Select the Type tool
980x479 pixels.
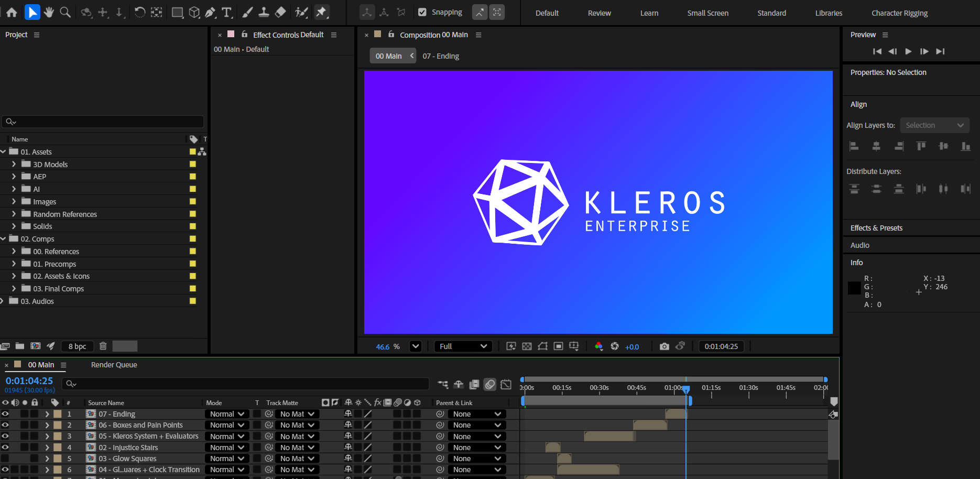pyautogui.click(x=226, y=12)
